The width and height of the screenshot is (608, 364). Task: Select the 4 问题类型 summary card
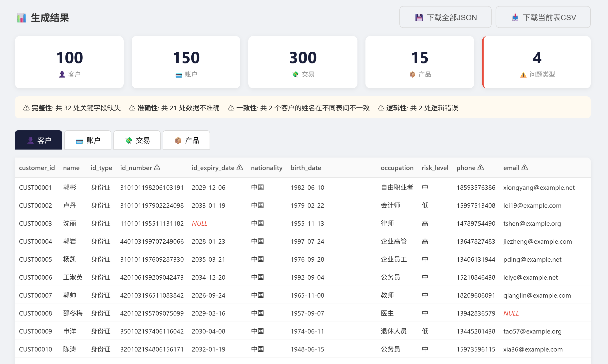536,62
